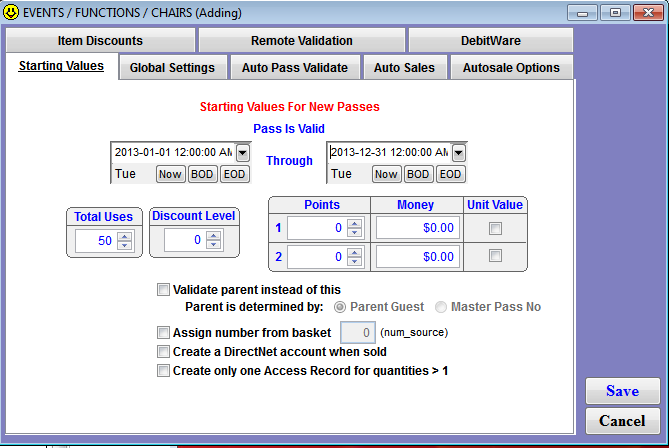Check Unit Value box for row 1
This screenshot has width=669, height=448.
(x=495, y=228)
